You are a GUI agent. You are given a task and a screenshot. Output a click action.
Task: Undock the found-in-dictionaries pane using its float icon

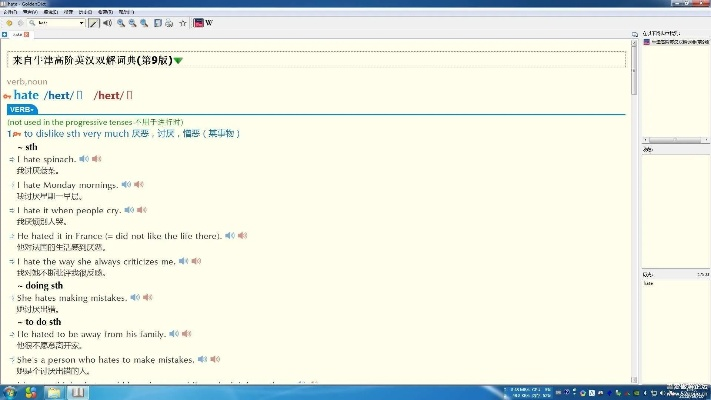click(635, 34)
